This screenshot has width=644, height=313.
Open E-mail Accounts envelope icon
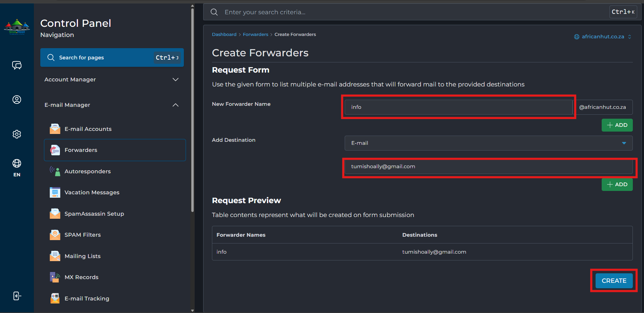55,129
